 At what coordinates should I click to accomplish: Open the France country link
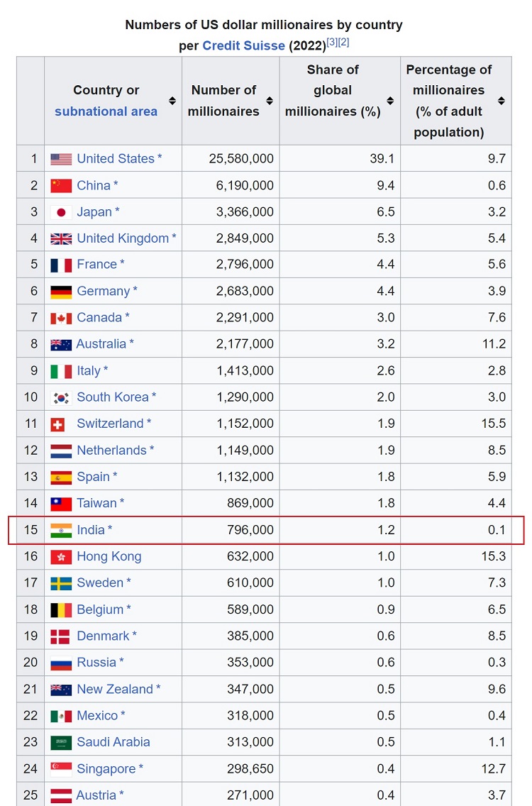point(96,264)
